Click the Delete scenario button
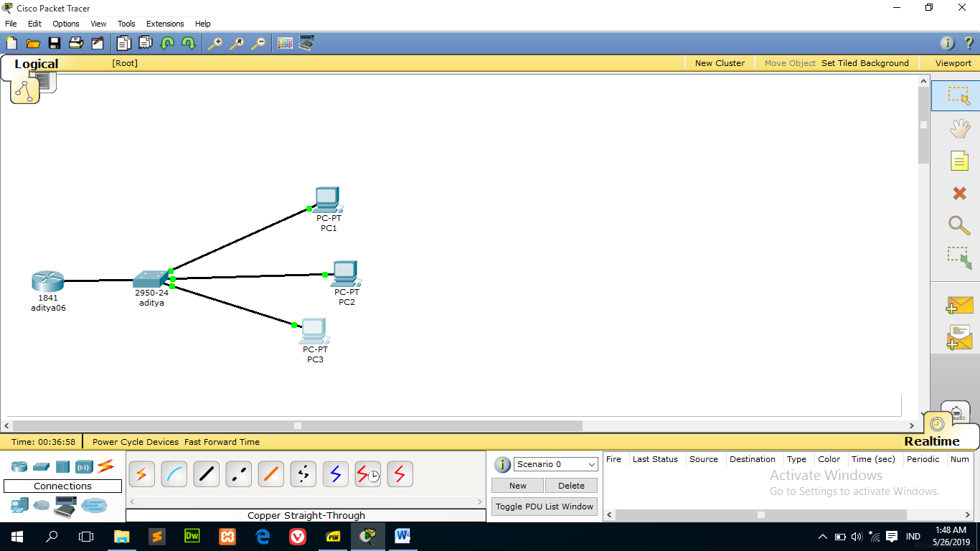The height and width of the screenshot is (551, 980). point(571,486)
